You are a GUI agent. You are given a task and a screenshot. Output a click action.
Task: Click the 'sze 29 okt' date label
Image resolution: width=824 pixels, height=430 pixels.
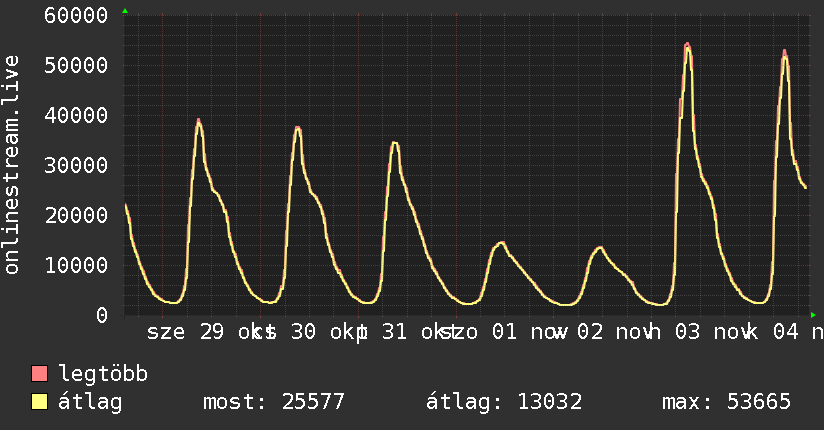pyautogui.click(x=211, y=332)
